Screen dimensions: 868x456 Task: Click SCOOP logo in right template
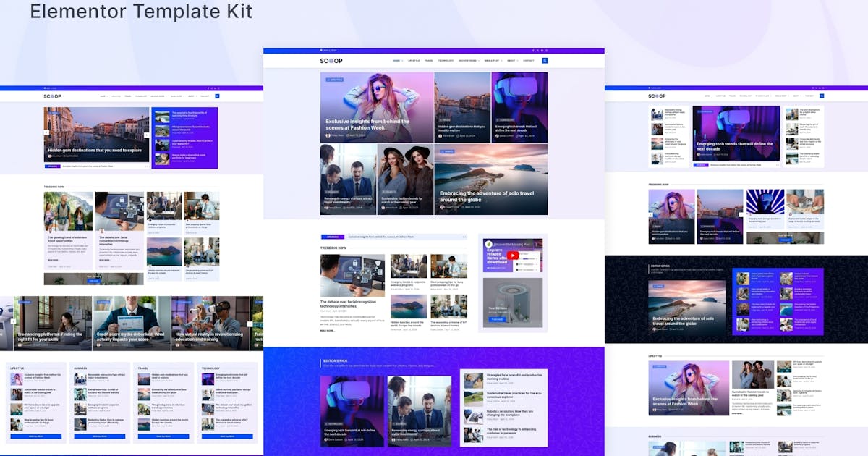[x=657, y=96]
